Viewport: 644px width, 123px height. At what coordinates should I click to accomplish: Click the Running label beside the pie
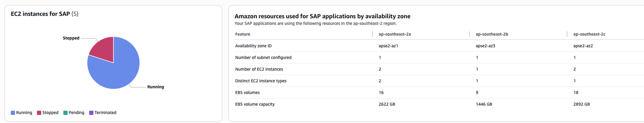pos(156,87)
